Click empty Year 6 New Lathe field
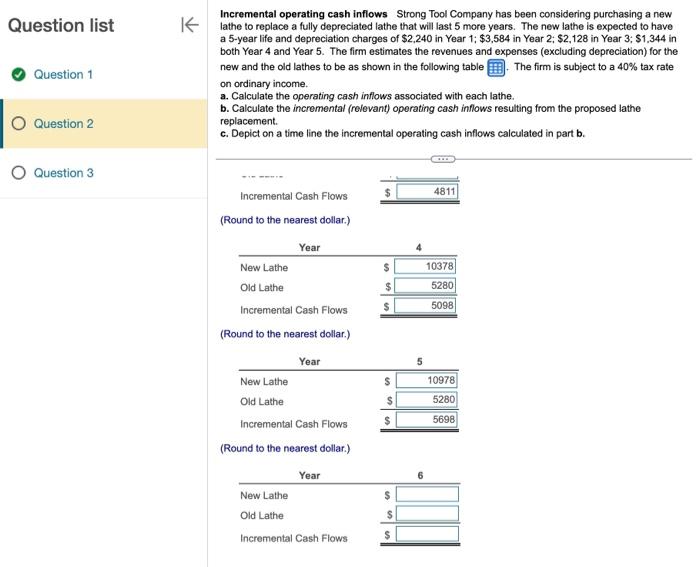The width and height of the screenshot is (700, 567). pyautogui.click(x=427, y=494)
